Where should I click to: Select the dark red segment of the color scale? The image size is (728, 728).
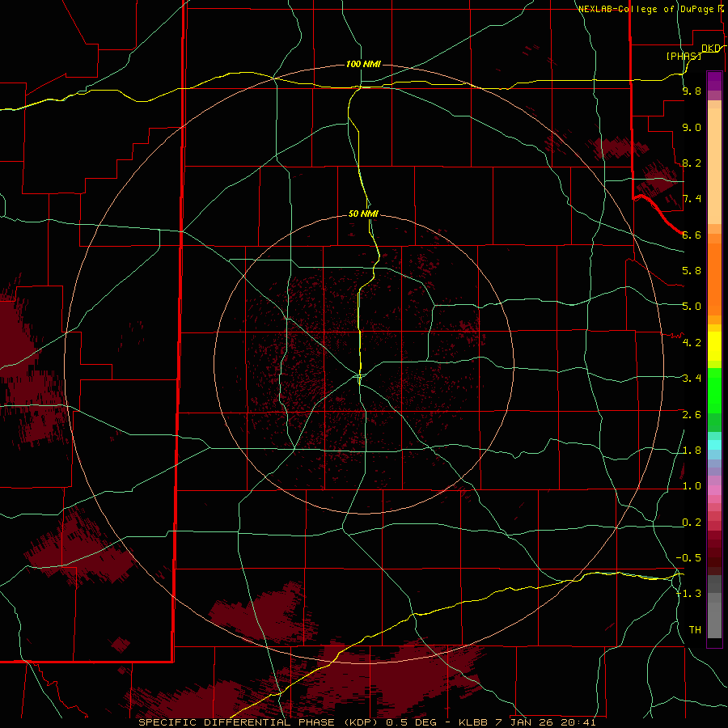tap(714, 548)
